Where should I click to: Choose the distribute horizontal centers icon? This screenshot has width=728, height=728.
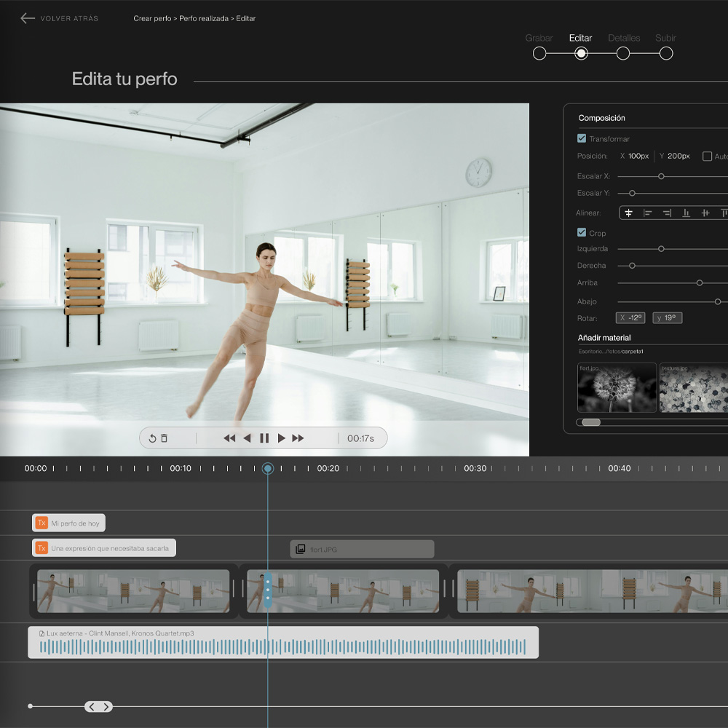click(705, 213)
